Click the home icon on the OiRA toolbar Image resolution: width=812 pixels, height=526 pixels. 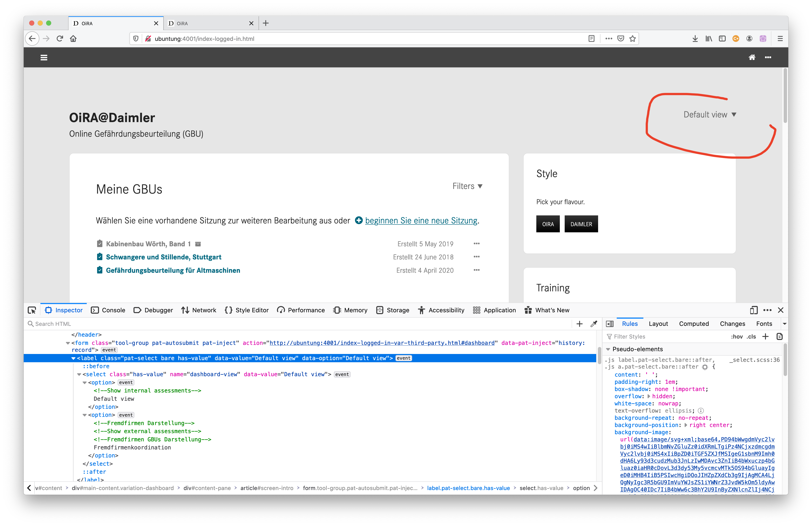click(752, 57)
